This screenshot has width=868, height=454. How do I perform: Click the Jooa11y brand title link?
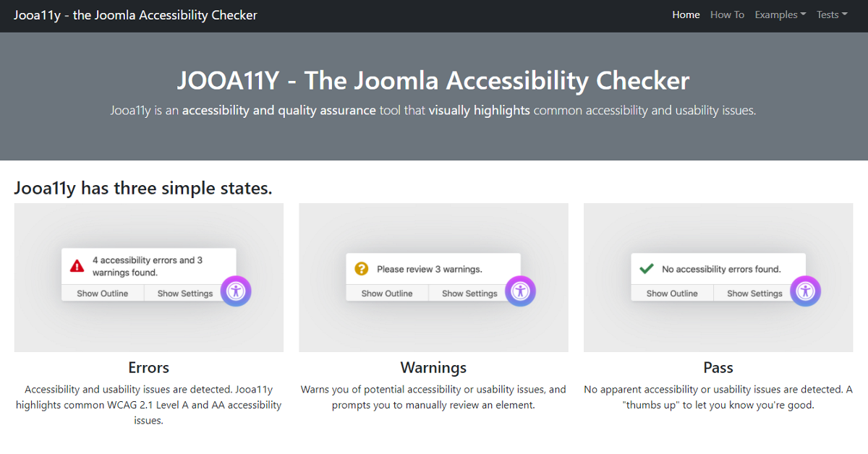[x=135, y=14]
